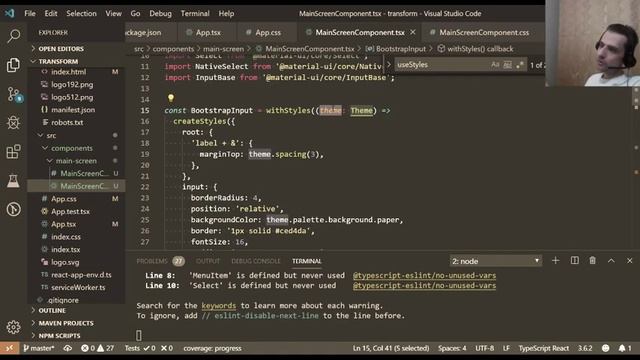
Task: Open index.html in the explorer
Action: (x=69, y=72)
